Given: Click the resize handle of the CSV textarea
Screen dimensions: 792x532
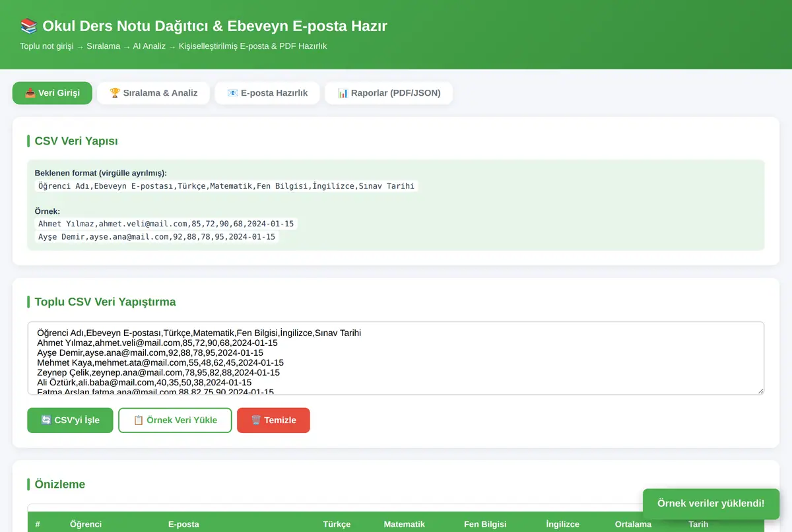Looking at the screenshot, I should 760,391.
